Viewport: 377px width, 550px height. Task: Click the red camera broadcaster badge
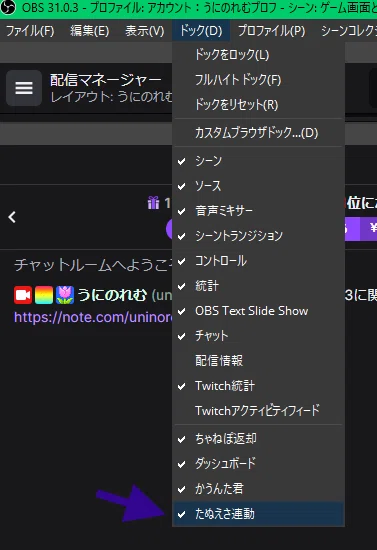tap(23, 295)
